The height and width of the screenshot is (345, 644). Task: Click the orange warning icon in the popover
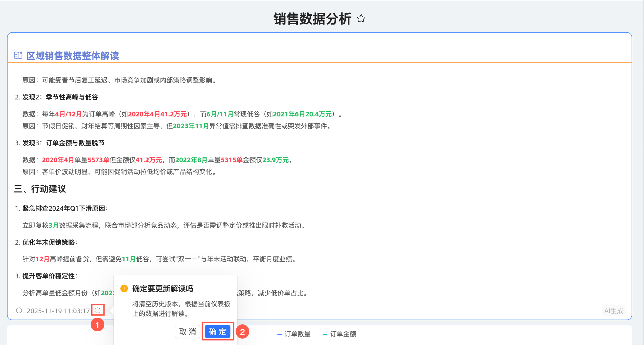(x=124, y=288)
